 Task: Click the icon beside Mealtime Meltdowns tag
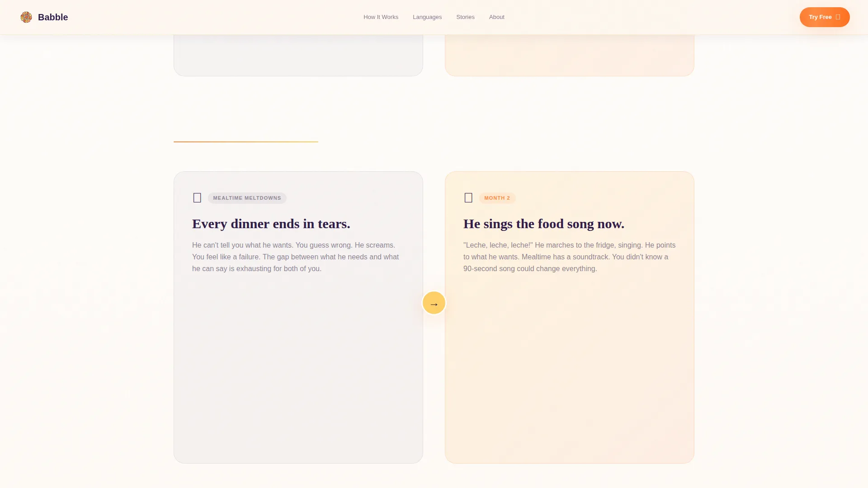coord(197,198)
